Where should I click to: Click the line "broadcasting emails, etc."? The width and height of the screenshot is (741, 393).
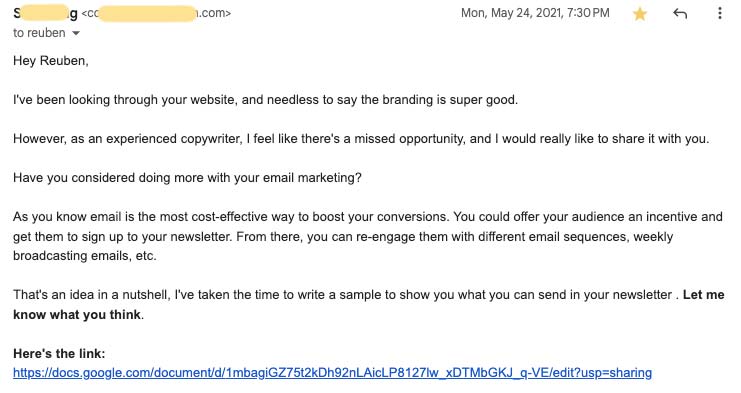[85, 256]
